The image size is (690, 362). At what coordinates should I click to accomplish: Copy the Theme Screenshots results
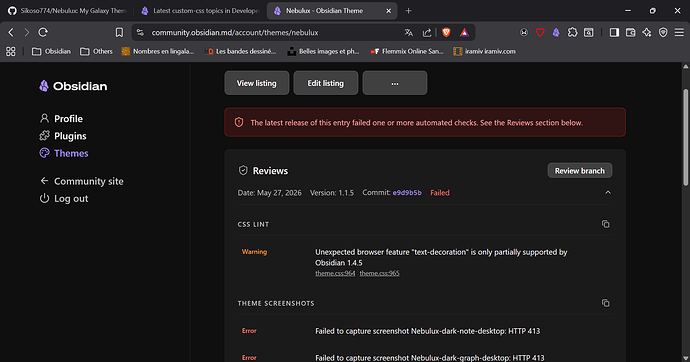(606, 303)
